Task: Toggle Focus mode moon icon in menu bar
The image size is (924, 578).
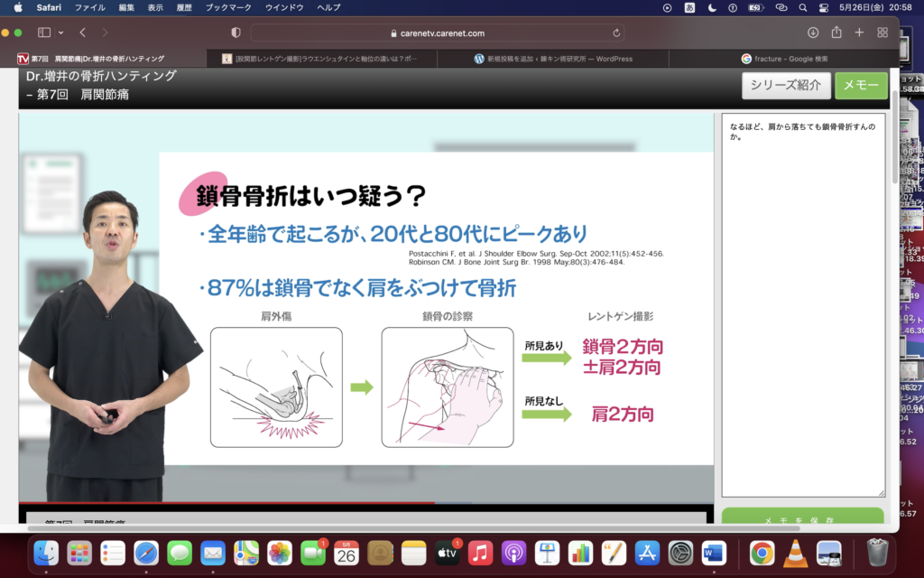Action: (712, 7)
